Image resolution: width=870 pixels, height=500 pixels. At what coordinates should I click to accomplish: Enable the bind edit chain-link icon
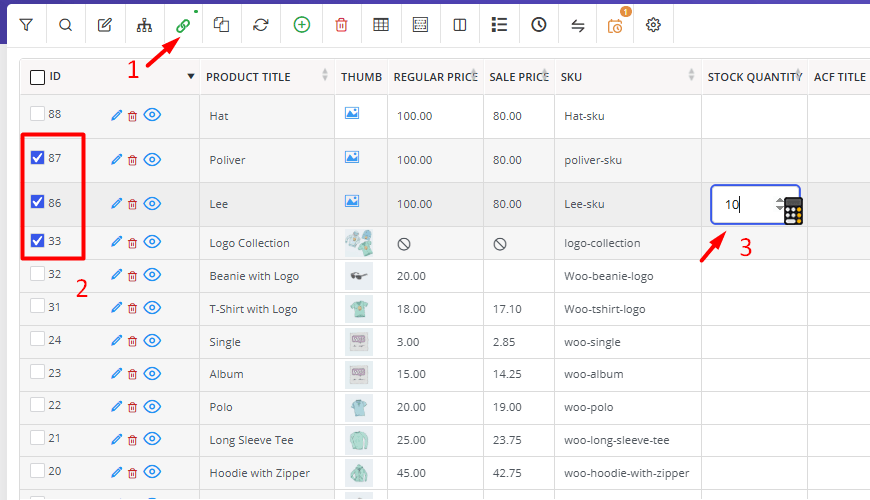point(183,25)
